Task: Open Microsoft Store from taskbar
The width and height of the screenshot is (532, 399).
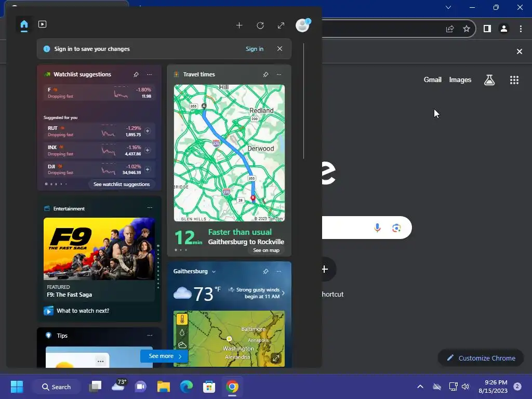Action: point(209,387)
